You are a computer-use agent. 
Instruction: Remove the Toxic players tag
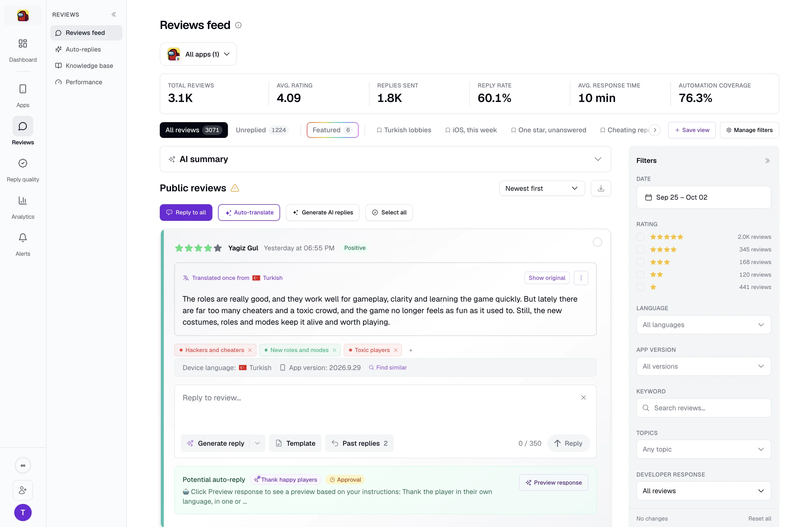(x=396, y=350)
